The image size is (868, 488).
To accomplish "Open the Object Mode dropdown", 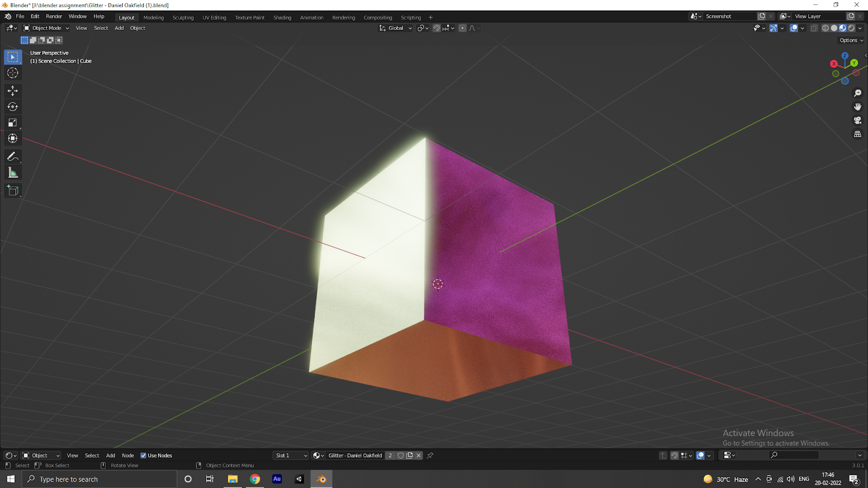I will pos(46,28).
